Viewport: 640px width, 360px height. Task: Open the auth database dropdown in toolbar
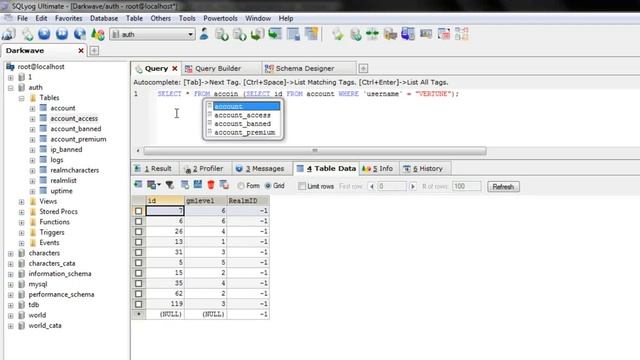[190, 35]
